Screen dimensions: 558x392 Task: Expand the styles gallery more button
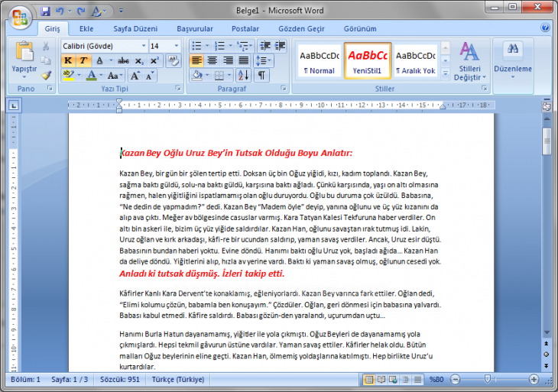click(x=445, y=73)
